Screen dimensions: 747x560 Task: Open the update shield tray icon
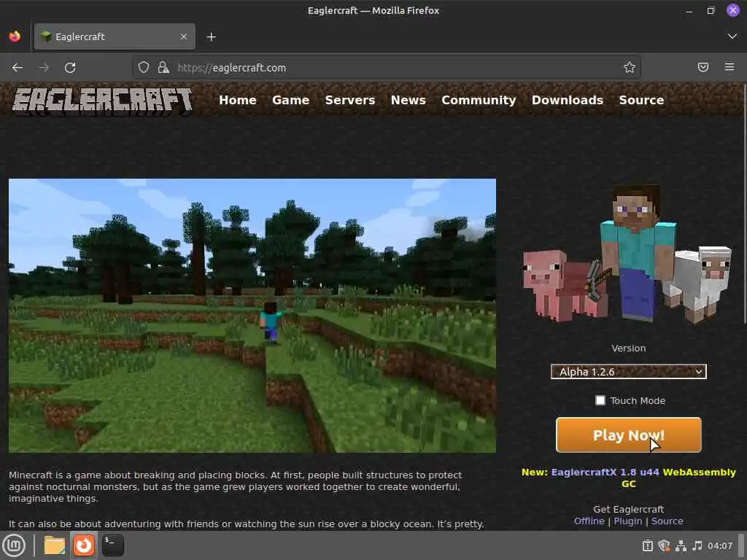tap(664, 545)
